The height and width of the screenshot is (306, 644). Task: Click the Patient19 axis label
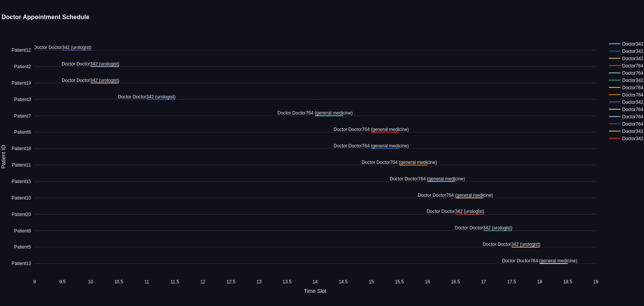[x=21, y=83]
